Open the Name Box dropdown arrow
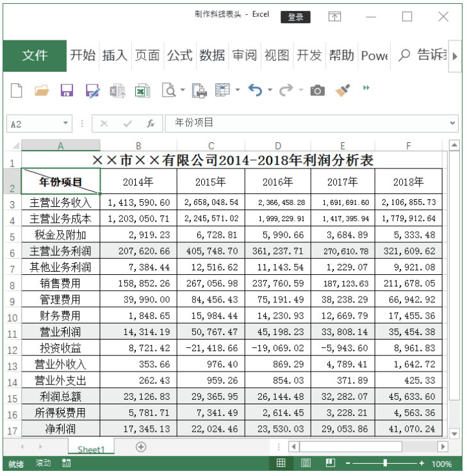The width and height of the screenshot is (467, 476). click(65, 123)
